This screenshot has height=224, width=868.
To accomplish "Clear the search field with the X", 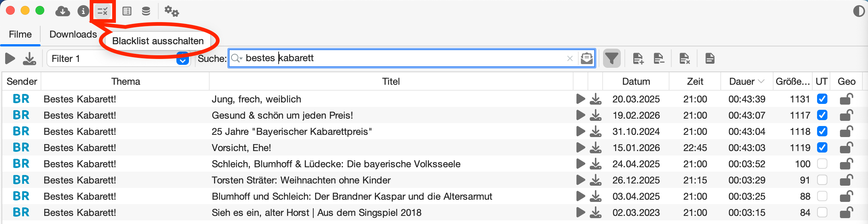I will click(x=570, y=58).
